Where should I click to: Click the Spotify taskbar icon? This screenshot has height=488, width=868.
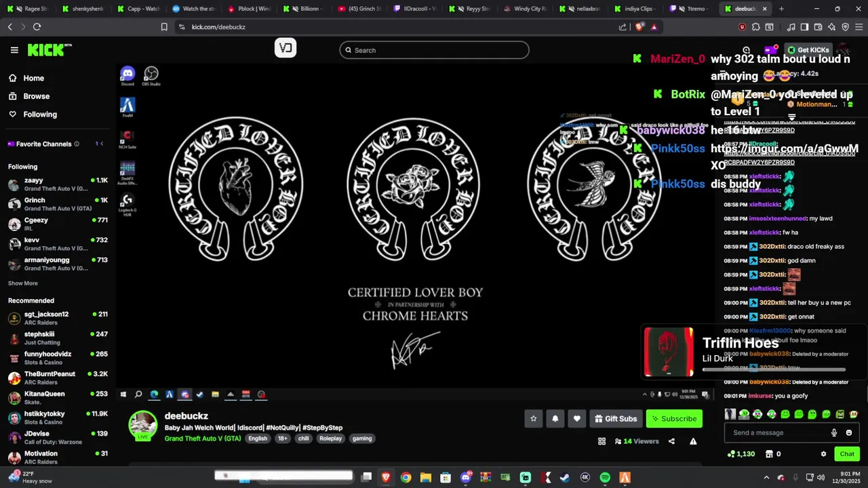[605, 478]
